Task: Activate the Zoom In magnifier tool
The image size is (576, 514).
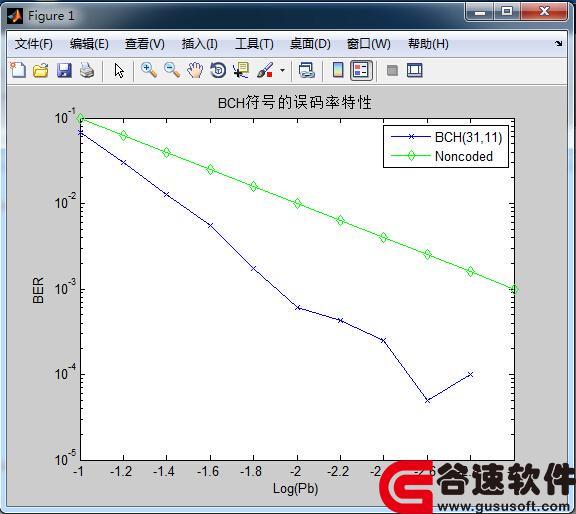Action: click(x=149, y=70)
